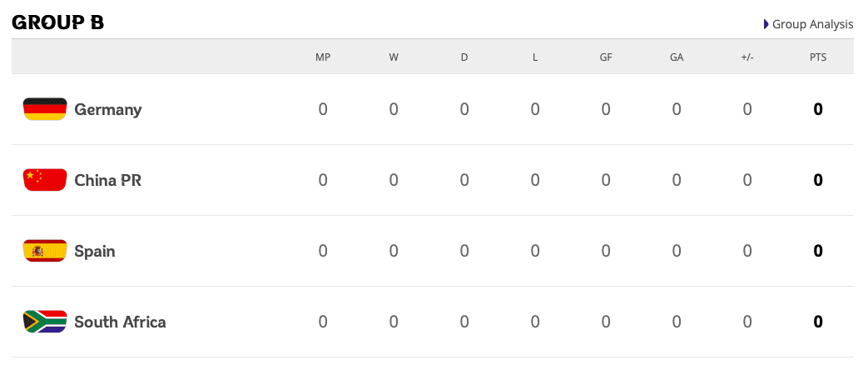The height and width of the screenshot is (370, 868).
Task: Open the Spain team name link
Action: tap(95, 251)
